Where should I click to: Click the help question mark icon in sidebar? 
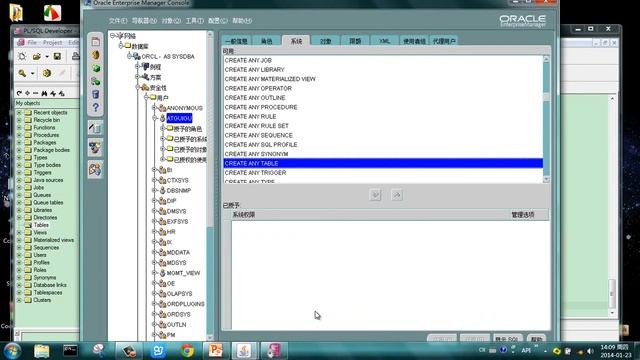(x=96, y=108)
